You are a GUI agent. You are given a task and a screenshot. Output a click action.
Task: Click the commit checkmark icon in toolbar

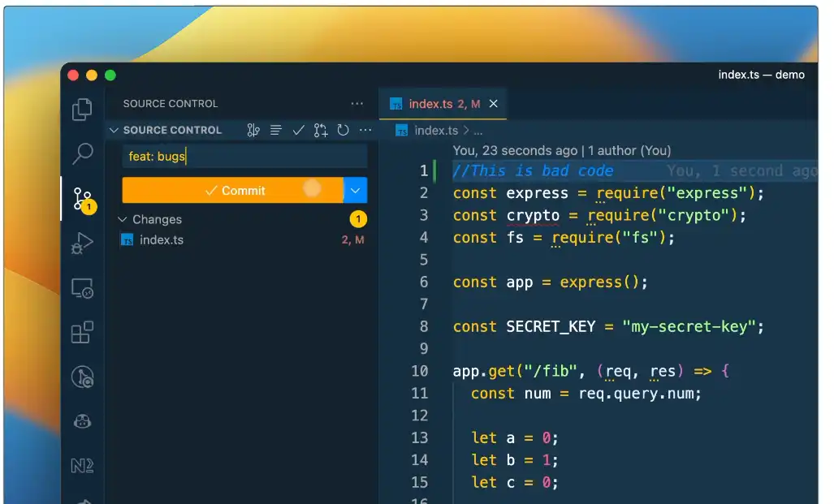298,130
